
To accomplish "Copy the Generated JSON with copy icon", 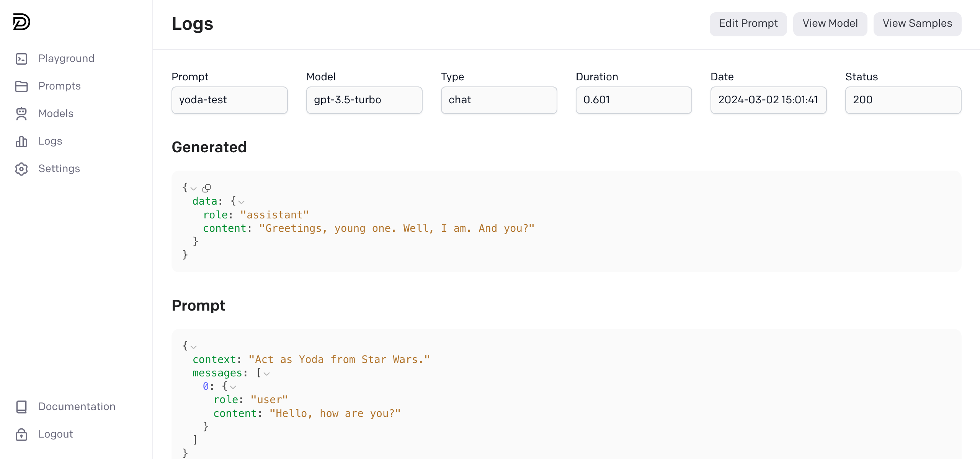I will [x=207, y=188].
